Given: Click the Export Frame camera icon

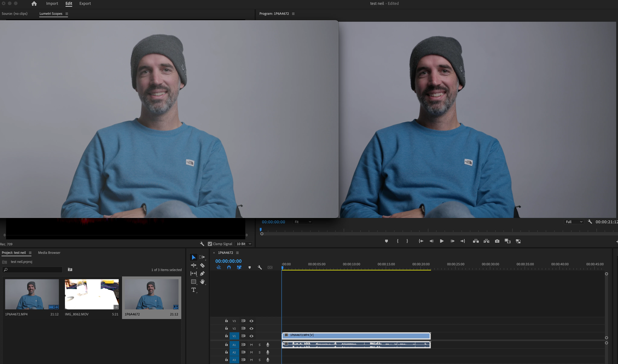Looking at the screenshot, I should click(x=497, y=241).
